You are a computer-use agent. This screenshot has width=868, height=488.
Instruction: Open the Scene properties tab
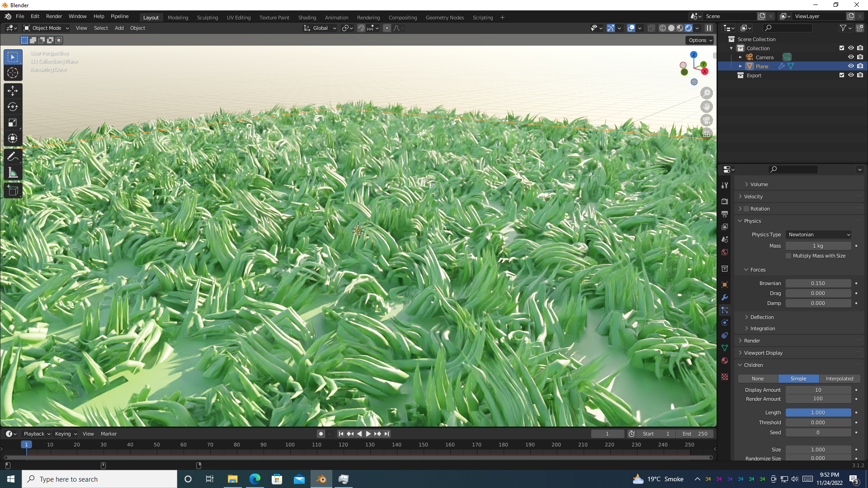[x=725, y=239]
